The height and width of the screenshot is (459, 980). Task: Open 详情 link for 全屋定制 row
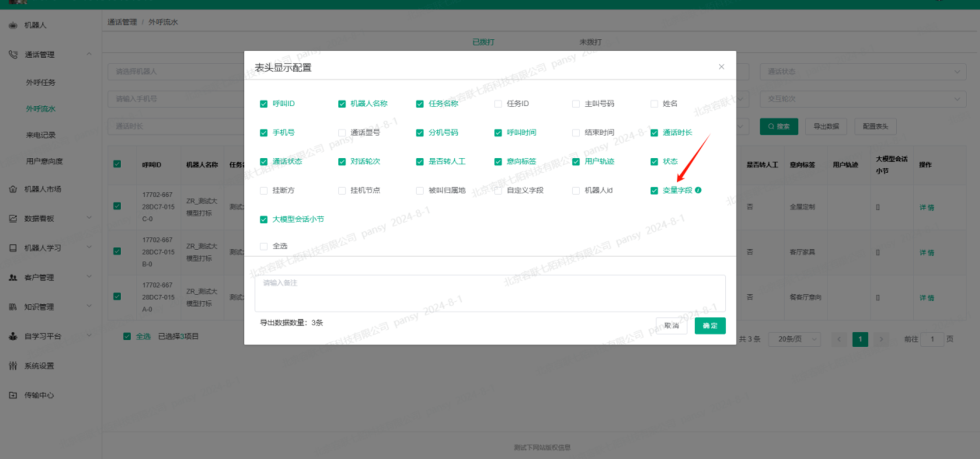click(x=927, y=207)
